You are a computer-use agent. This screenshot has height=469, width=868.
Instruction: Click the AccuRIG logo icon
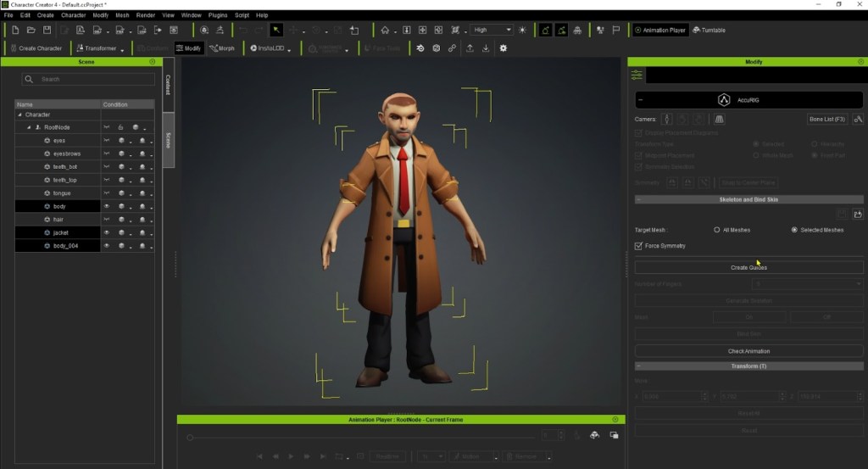(x=724, y=100)
